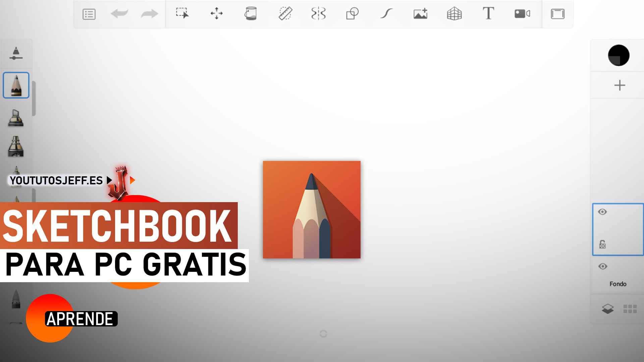Activate the transform/move tool

[217, 14]
